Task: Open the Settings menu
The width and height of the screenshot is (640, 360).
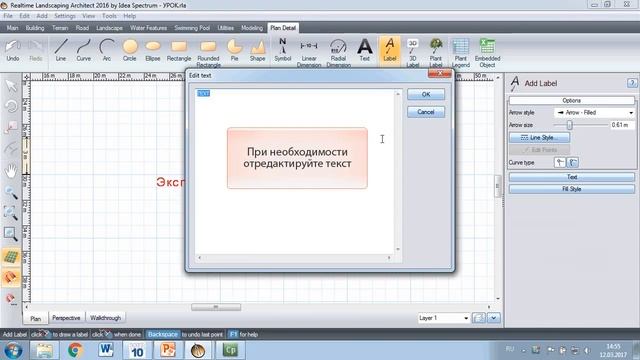Action: coord(64,16)
